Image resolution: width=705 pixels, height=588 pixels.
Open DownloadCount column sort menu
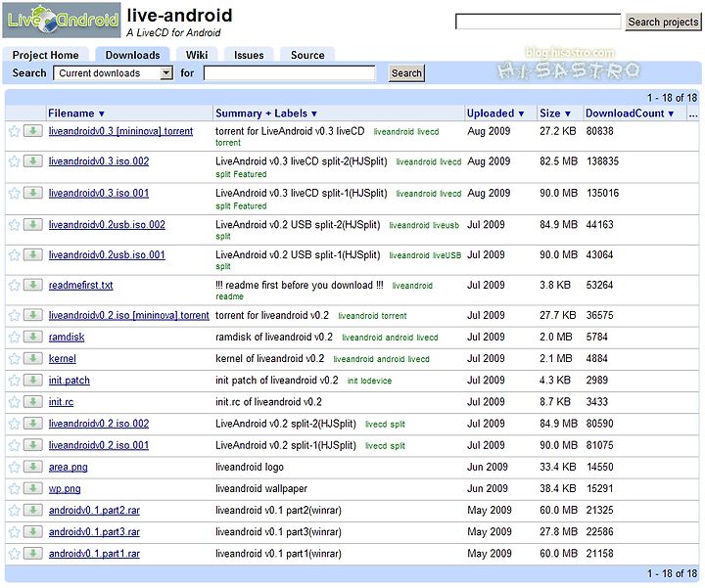(630, 113)
